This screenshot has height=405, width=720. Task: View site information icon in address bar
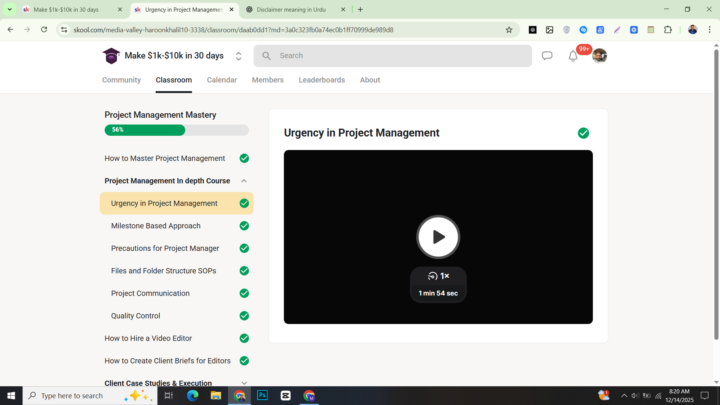point(64,30)
